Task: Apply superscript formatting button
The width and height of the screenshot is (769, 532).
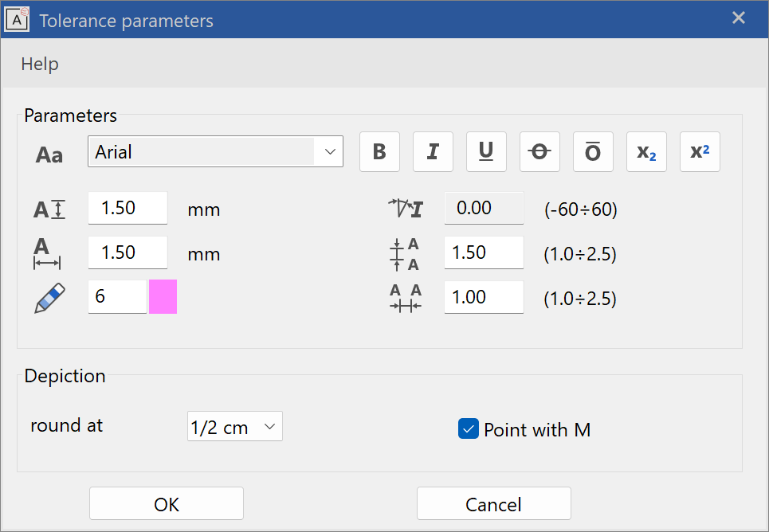Action: (x=700, y=152)
